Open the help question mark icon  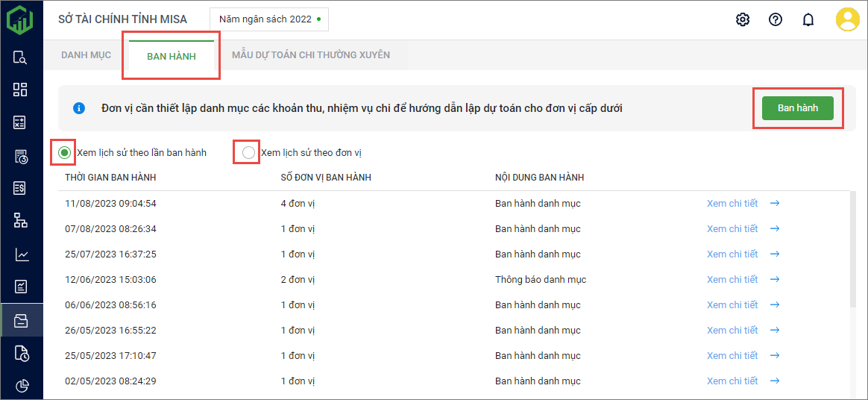[775, 19]
